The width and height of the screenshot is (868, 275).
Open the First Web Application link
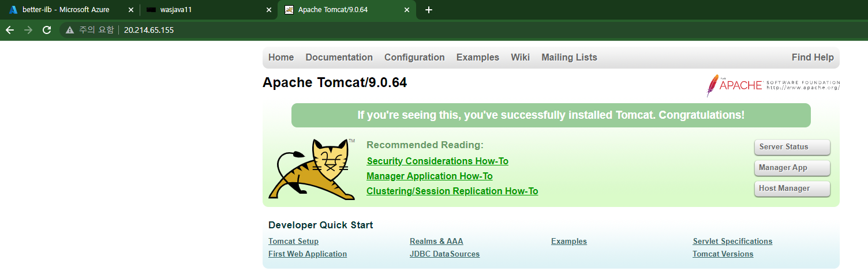pos(308,254)
